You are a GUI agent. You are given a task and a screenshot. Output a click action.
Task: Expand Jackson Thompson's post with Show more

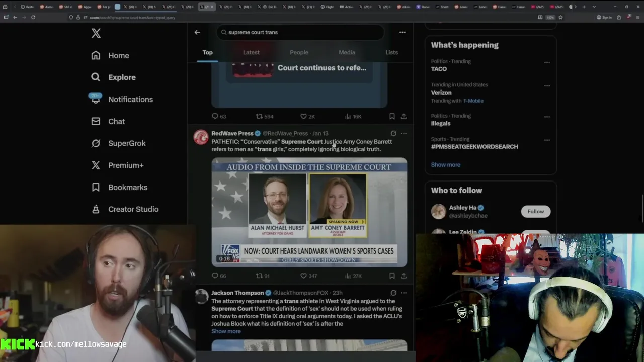pyautogui.click(x=226, y=331)
